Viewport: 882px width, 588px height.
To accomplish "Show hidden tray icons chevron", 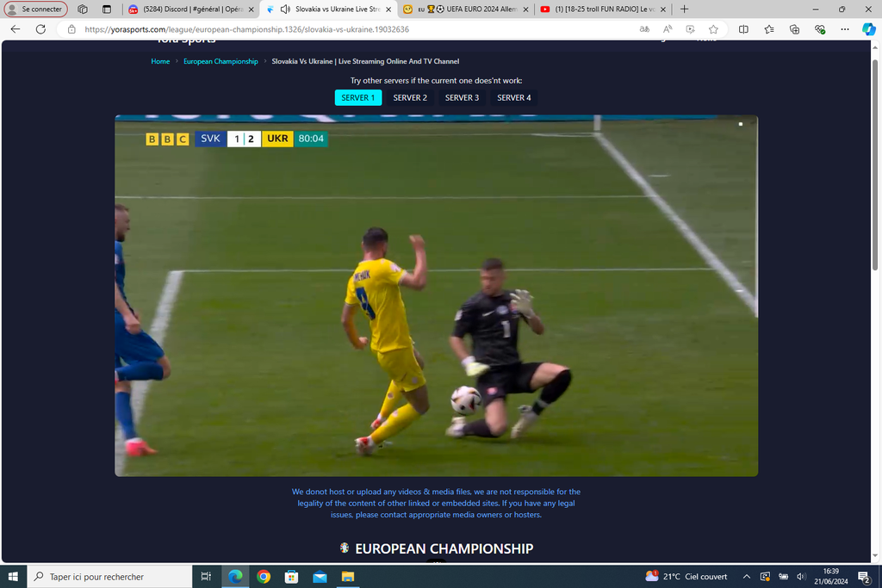I will [747, 577].
